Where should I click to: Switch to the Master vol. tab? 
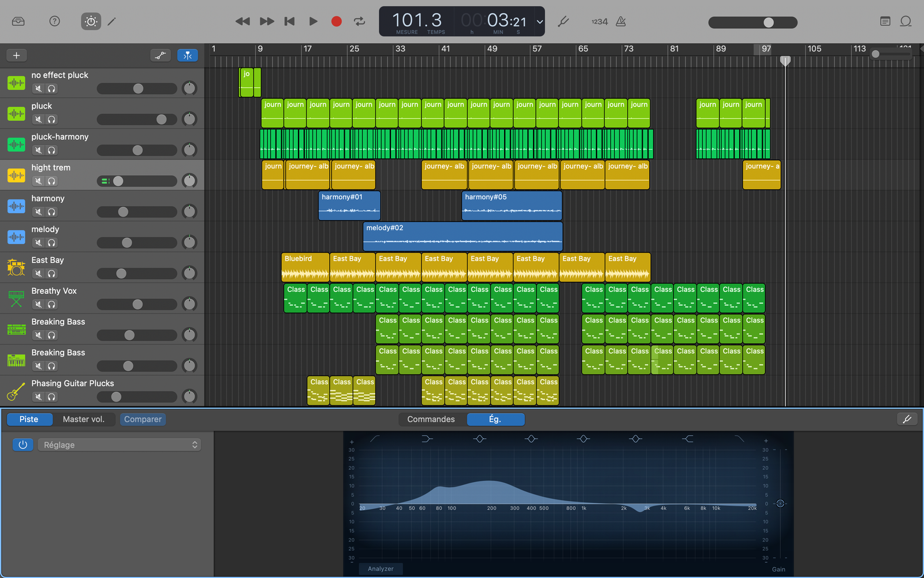pyautogui.click(x=84, y=419)
